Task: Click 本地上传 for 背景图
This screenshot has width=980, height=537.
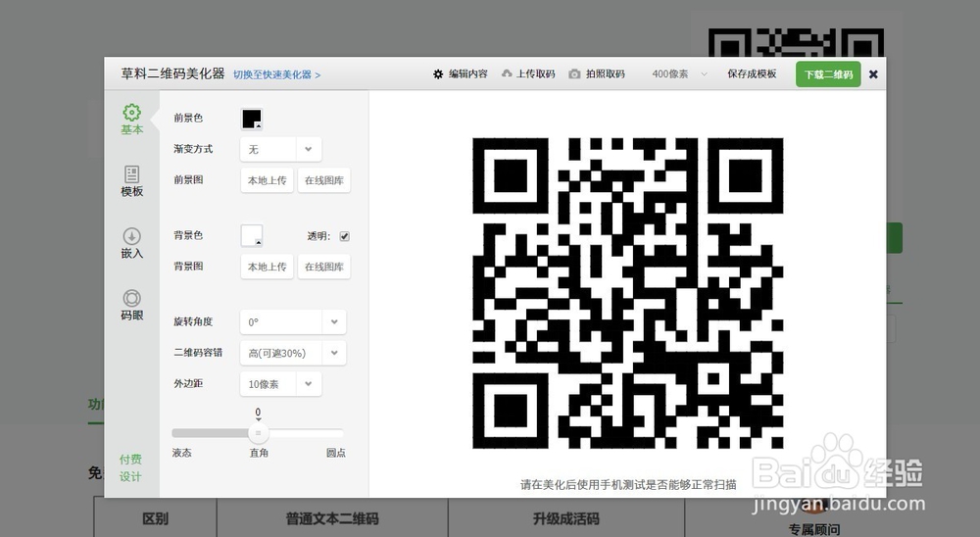Action: click(x=267, y=267)
